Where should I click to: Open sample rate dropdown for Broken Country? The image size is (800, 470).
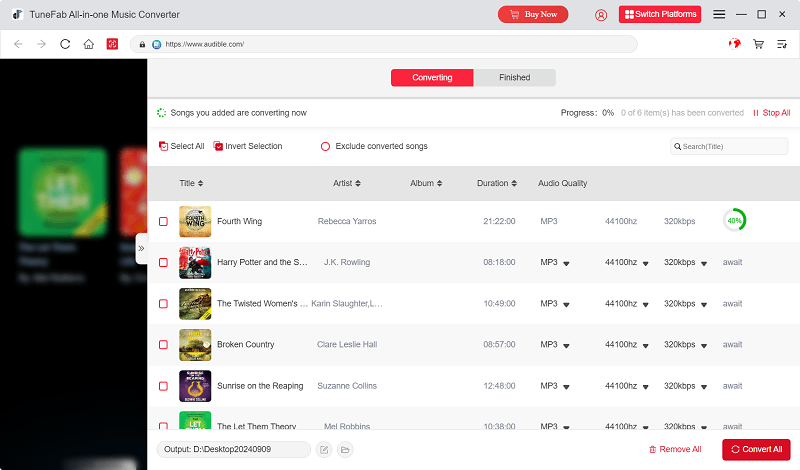click(x=645, y=346)
